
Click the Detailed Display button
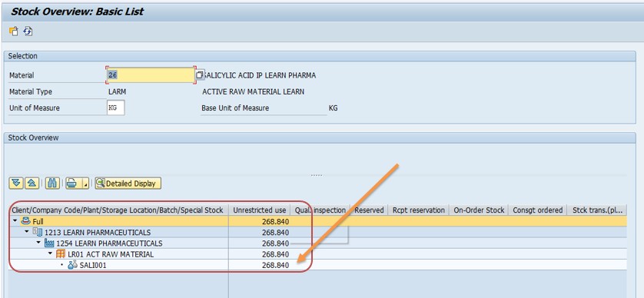[x=128, y=184]
